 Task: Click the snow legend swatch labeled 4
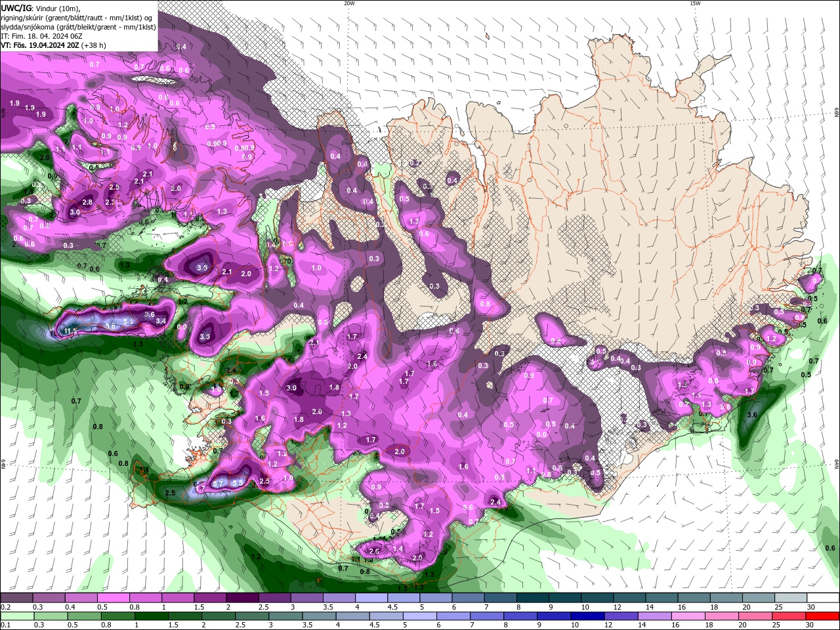pyautogui.click(x=370, y=597)
